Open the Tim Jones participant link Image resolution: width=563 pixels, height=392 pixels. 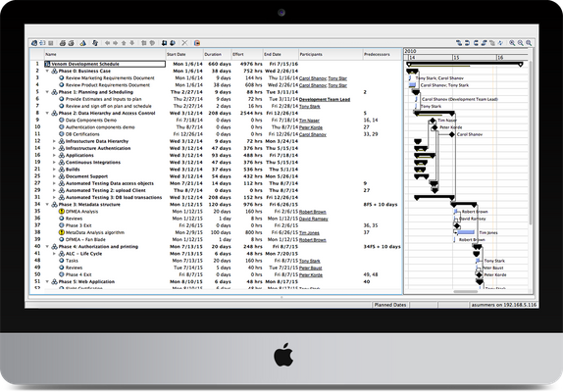tap(309, 233)
